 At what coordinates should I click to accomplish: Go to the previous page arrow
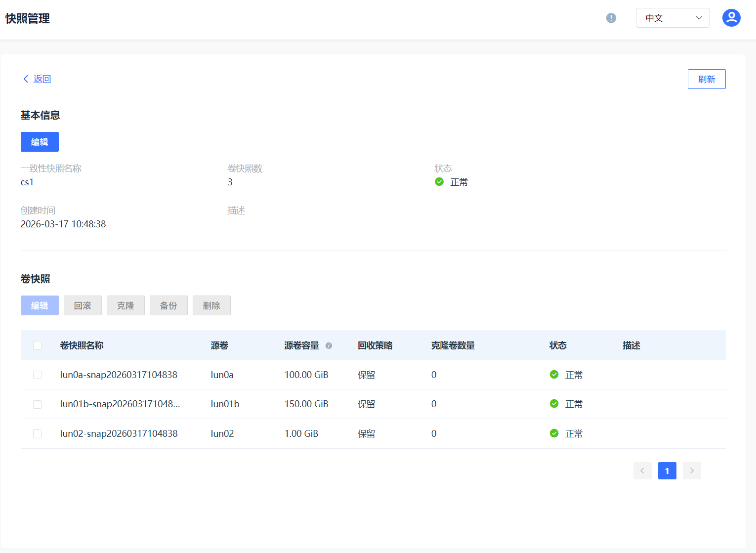tap(642, 471)
